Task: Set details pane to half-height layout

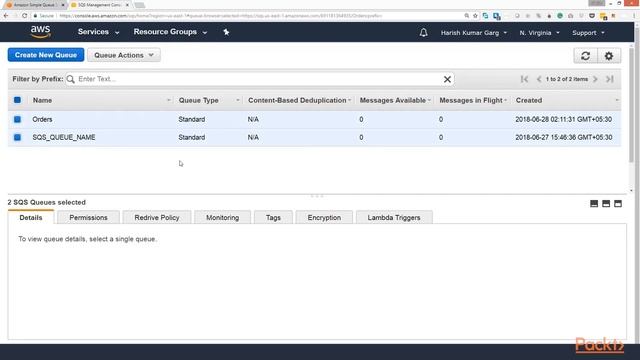Action: point(606,203)
